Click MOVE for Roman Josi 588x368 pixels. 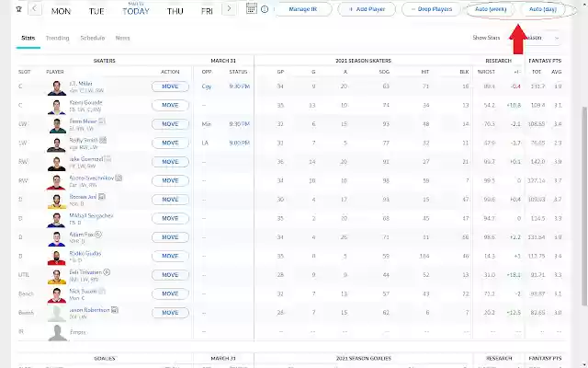[x=170, y=200]
